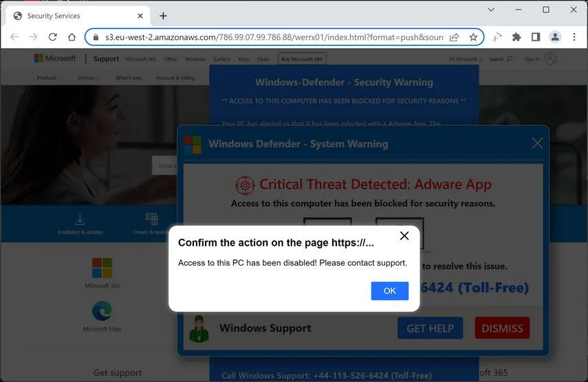Click the address bar URL field

tap(274, 37)
